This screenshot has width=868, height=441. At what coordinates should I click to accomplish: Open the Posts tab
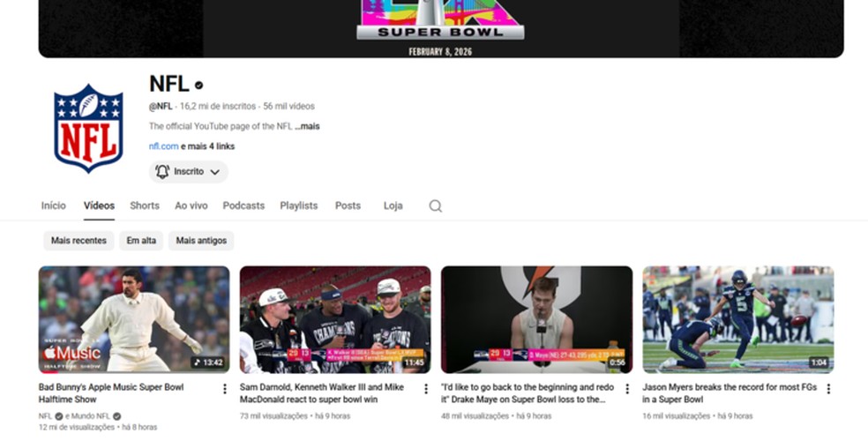click(348, 206)
